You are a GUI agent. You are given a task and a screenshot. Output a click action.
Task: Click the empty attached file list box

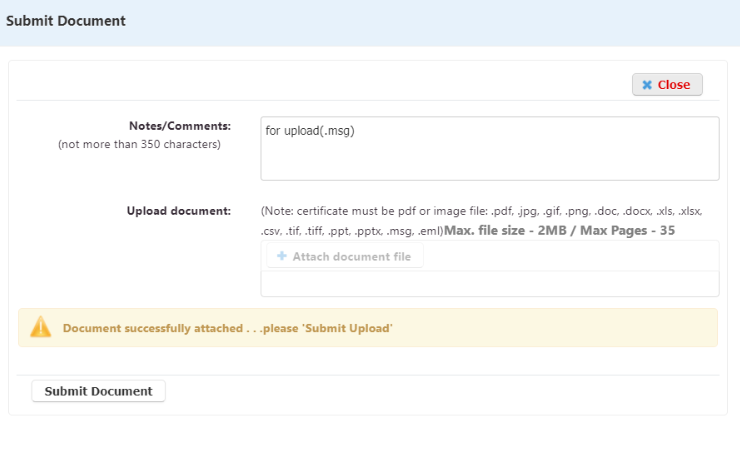click(x=489, y=284)
